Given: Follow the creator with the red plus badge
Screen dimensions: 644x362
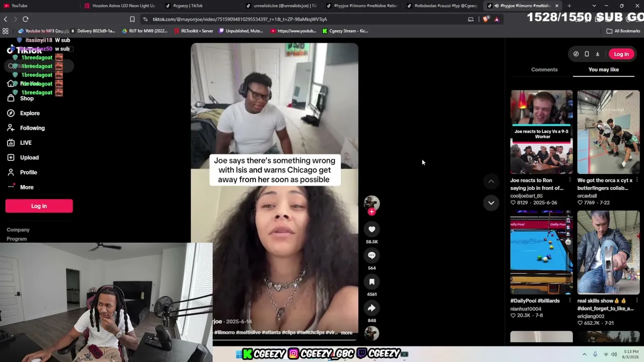Looking at the screenshot, I should [x=372, y=212].
